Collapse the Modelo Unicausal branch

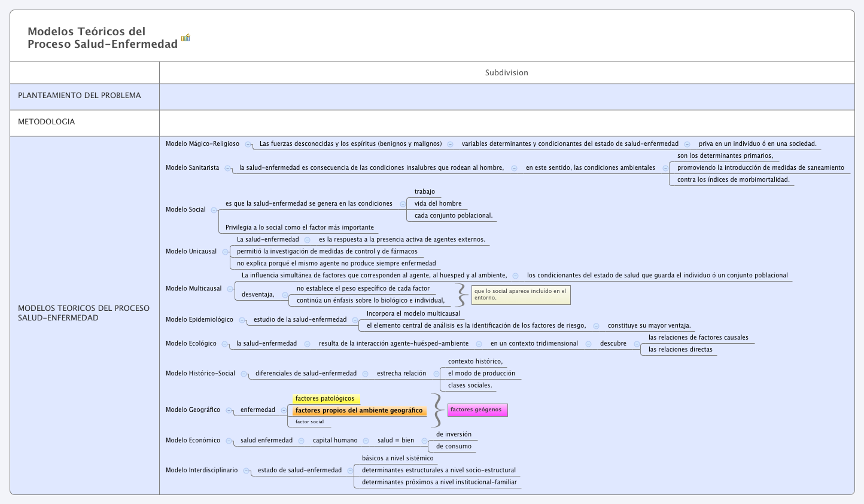coord(225,252)
